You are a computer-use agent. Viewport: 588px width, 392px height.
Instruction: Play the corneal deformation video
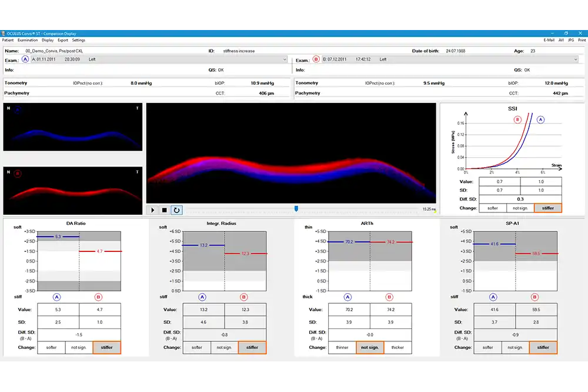pos(153,210)
